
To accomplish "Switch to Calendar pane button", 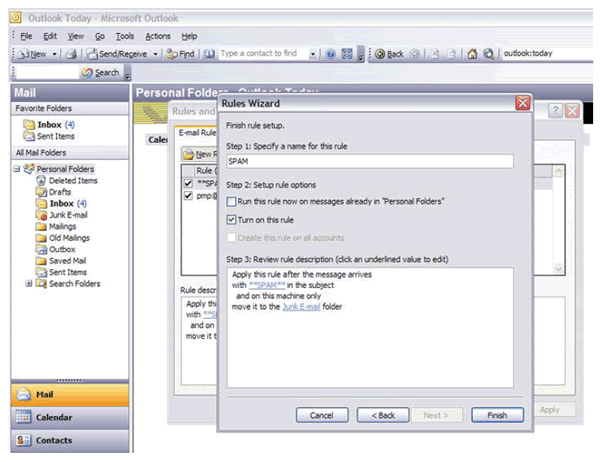I will 70,418.
